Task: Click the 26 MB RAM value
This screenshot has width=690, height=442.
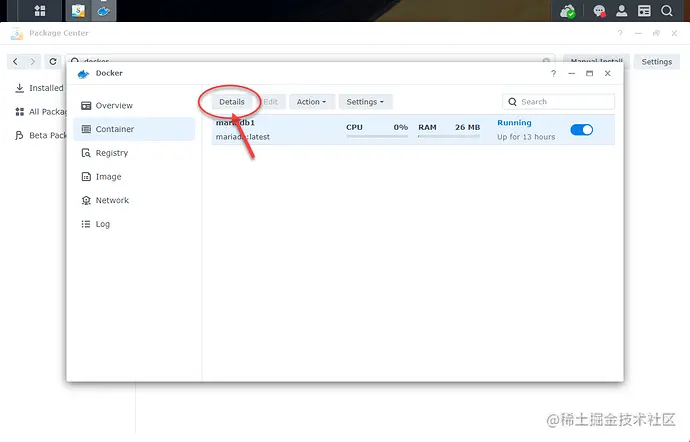Action: [467, 127]
